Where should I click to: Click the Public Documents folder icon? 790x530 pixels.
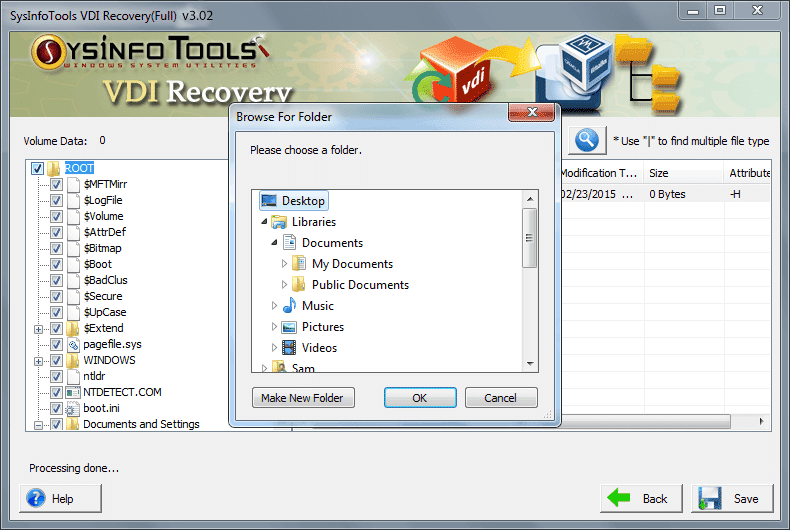pyautogui.click(x=299, y=285)
